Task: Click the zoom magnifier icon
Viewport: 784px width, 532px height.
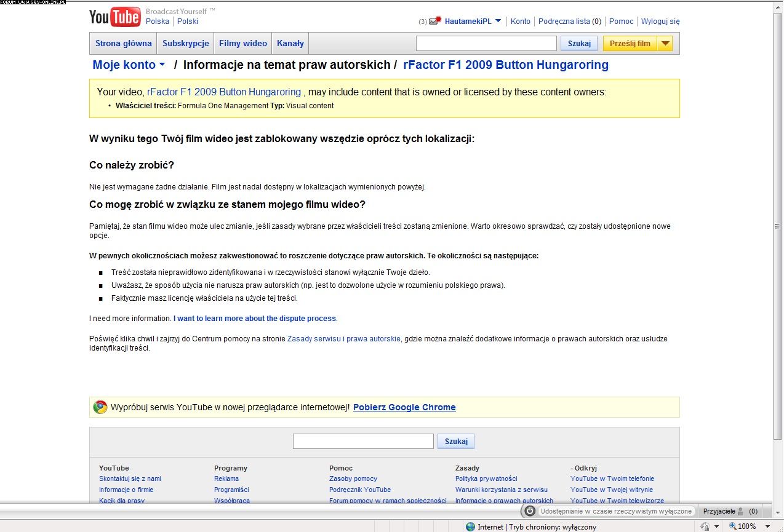Action: [733, 527]
